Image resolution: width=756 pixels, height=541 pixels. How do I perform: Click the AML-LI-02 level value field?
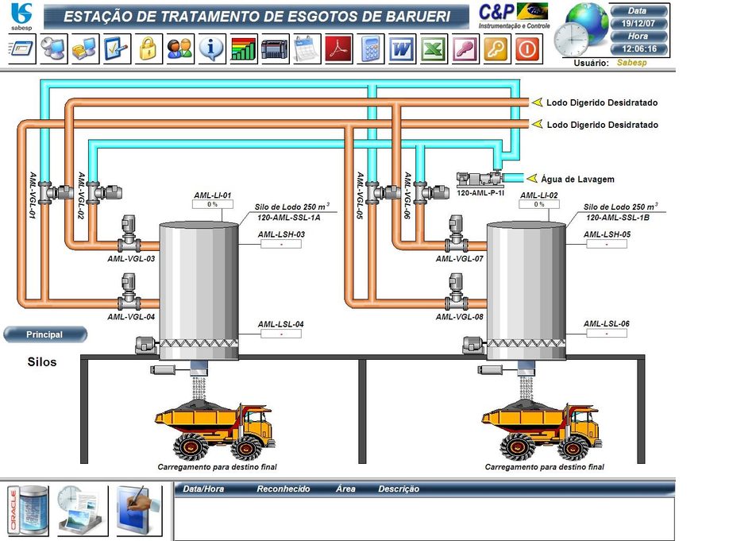(539, 204)
